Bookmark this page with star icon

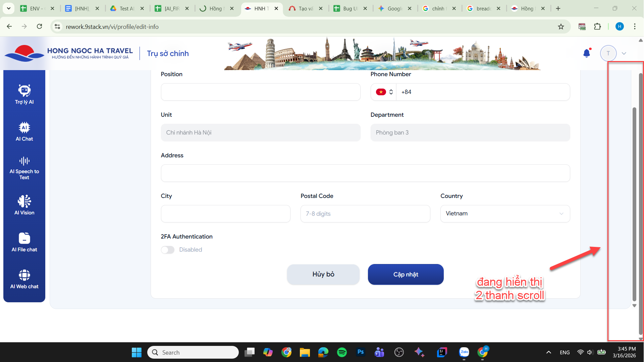pos(561,27)
